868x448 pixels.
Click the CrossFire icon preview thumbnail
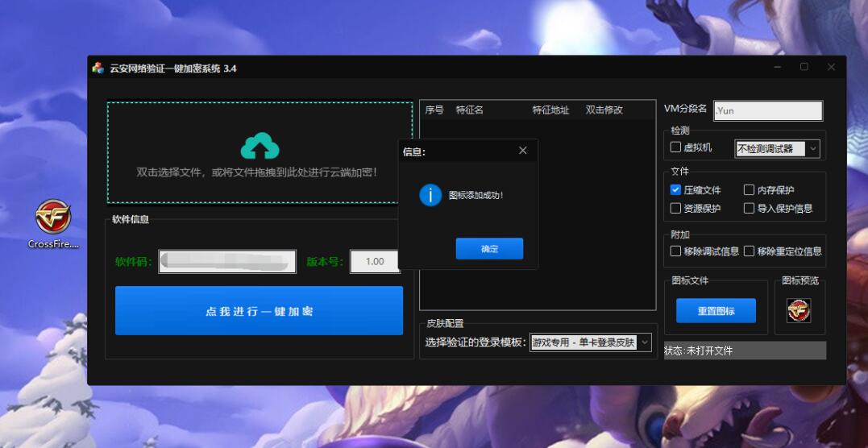click(x=799, y=310)
